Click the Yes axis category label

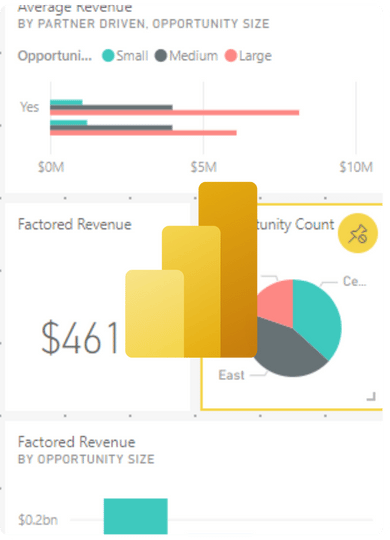30,107
